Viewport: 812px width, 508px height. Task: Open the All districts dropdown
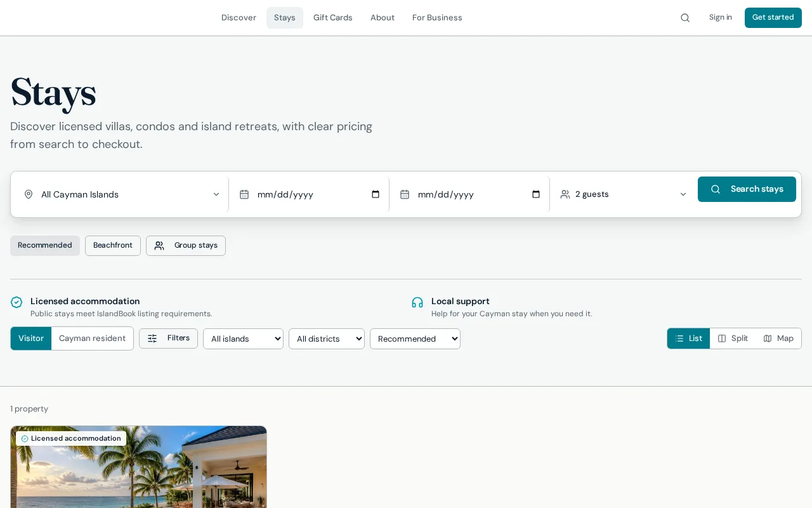pos(327,339)
